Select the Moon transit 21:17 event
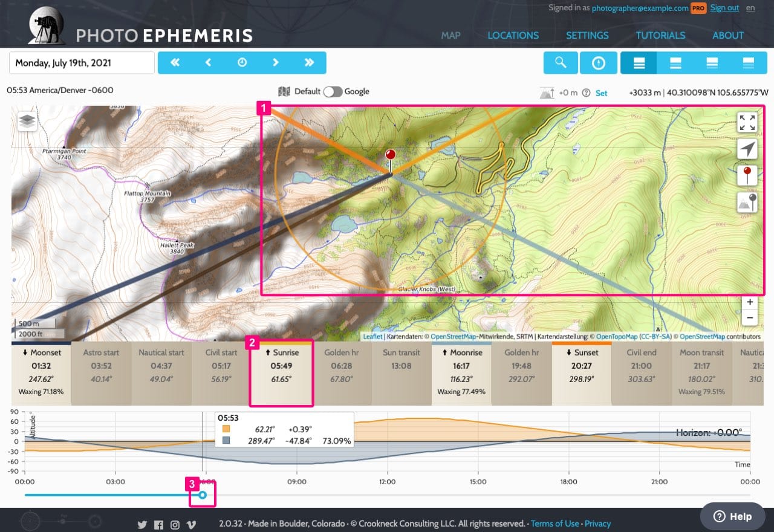The height and width of the screenshot is (532, 774). click(x=701, y=374)
